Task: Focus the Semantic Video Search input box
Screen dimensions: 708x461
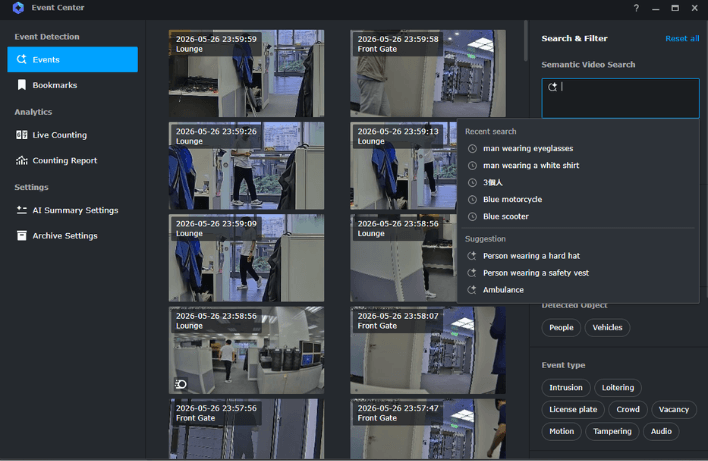Action: [620, 98]
